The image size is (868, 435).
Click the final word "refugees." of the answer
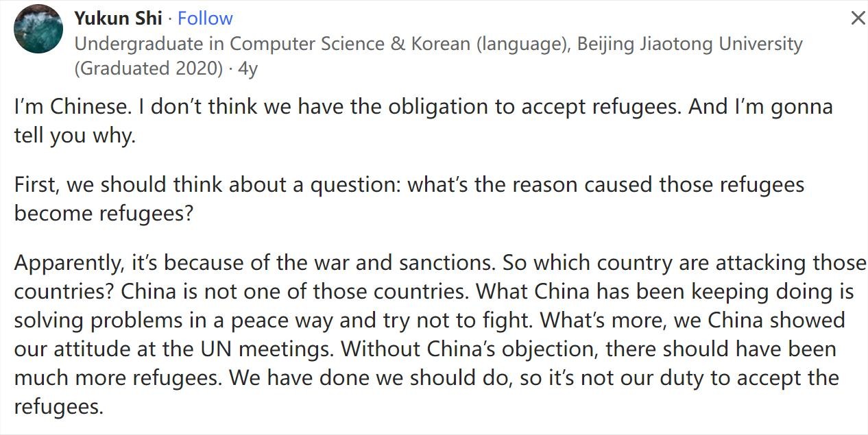[x=59, y=406]
